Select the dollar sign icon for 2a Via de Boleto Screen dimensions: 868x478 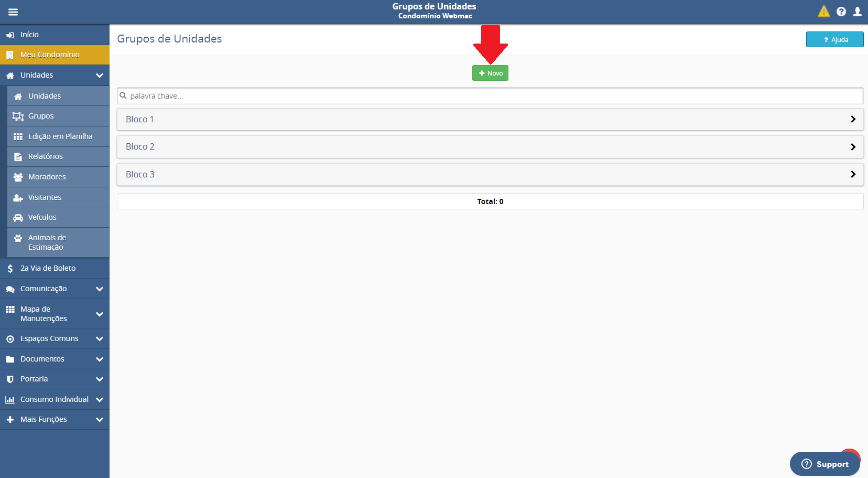click(10, 269)
